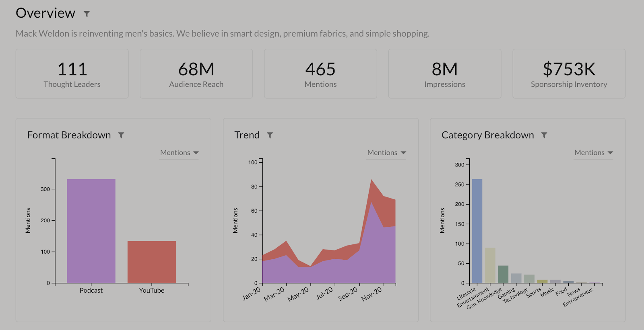
Task: Click the Podcast axis label
Action: point(91,290)
